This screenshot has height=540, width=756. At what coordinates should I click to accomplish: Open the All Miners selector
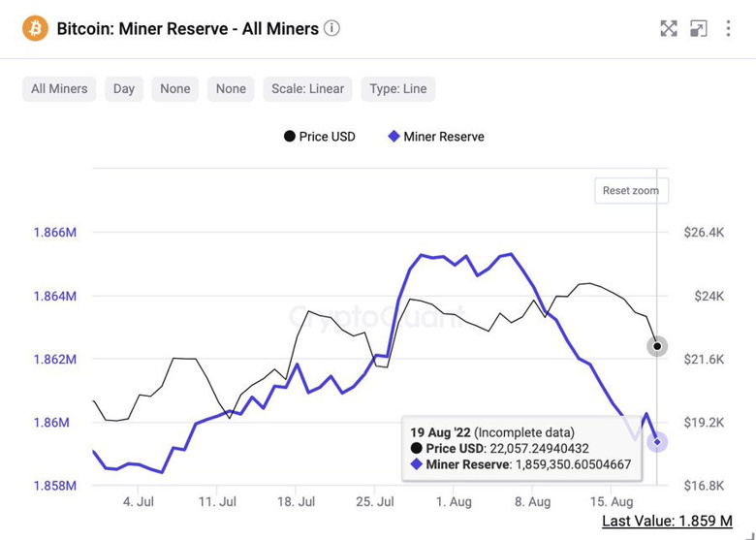[59, 89]
